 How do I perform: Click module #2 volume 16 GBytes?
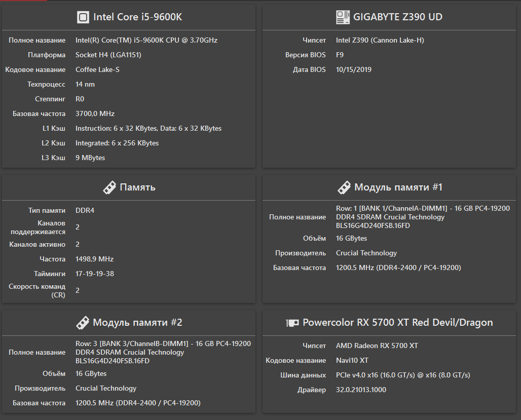coord(91,373)
